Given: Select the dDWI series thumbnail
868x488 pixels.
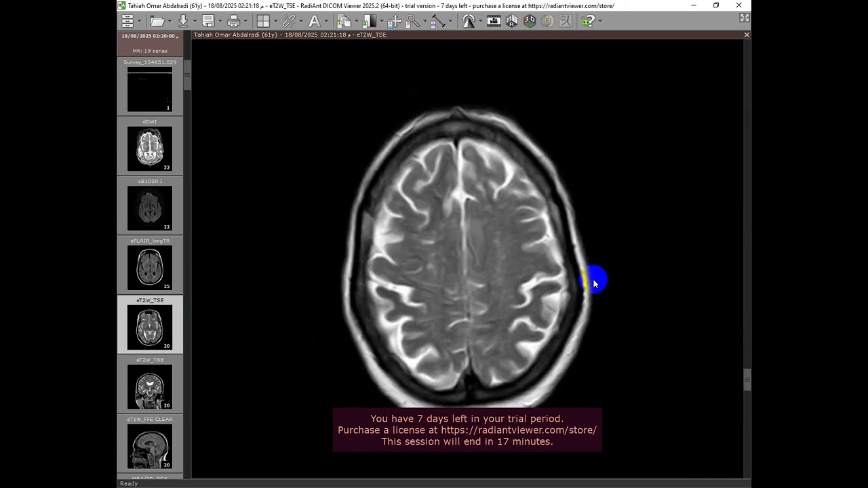Looking at the screenshot, I should point(150,149).
